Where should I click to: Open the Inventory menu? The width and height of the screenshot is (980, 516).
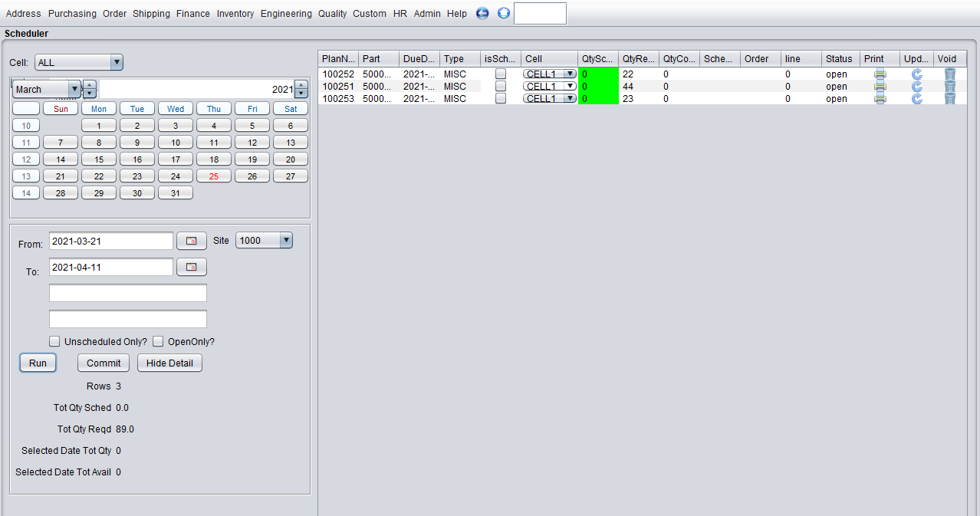(x=235, y=14)
